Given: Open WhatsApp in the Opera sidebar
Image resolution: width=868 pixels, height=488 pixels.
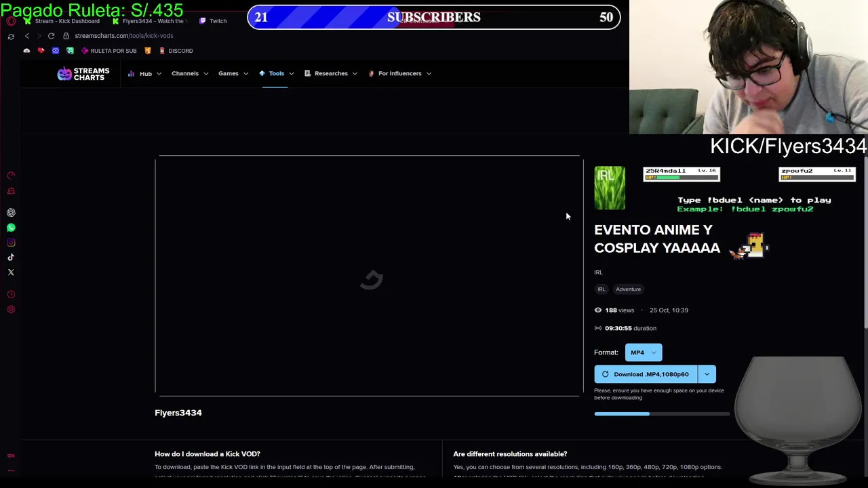Looking at the screenshot, I should (11, 228).
